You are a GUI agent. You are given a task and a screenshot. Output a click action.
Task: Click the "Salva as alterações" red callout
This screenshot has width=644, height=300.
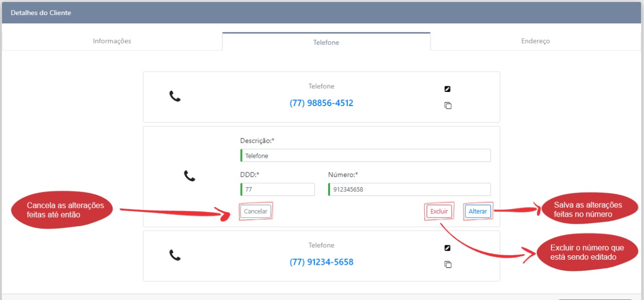[588, 210]
